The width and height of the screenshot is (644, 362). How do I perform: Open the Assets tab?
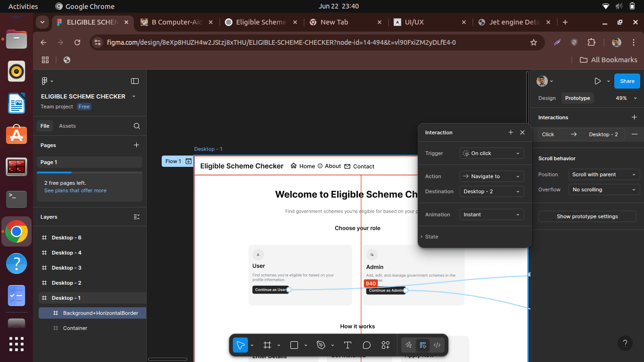(67, 126)
